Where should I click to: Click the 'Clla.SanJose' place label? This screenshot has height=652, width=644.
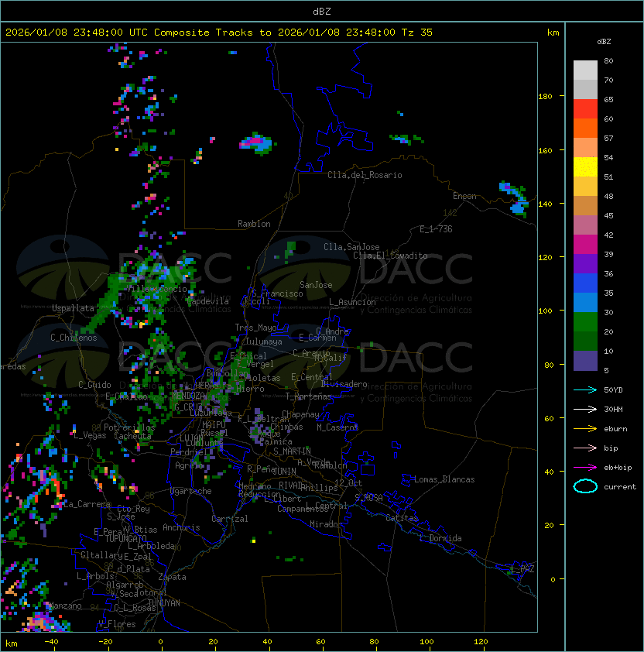(351, 247)
